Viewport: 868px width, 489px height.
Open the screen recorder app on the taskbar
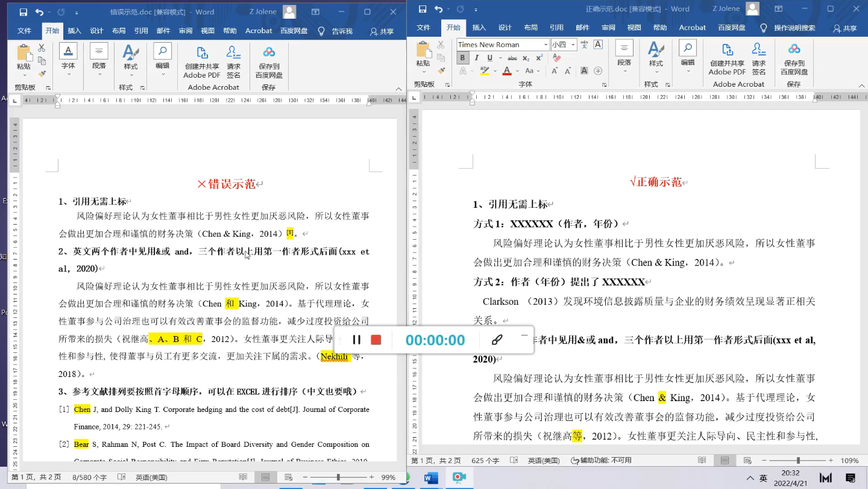459,478
